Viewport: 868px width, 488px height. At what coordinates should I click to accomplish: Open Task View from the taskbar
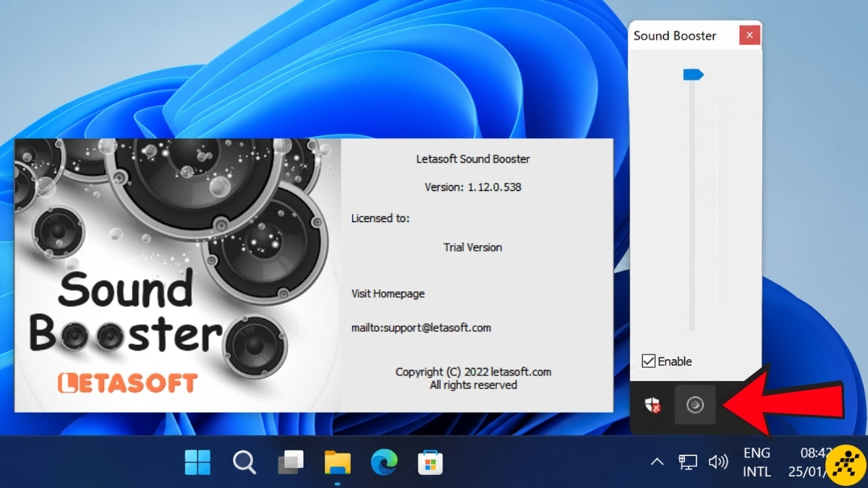(291, 462)
